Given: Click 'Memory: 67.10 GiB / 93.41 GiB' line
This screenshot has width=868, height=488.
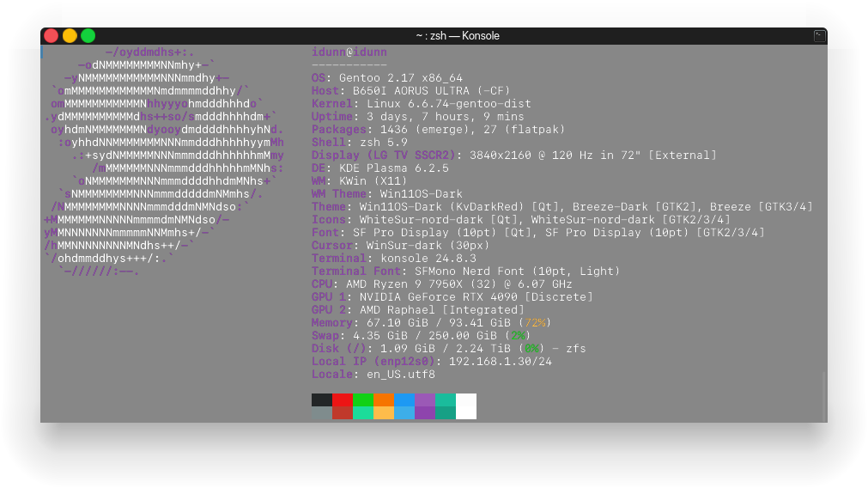Looking at the screenshot, I should tap(431, 322).
